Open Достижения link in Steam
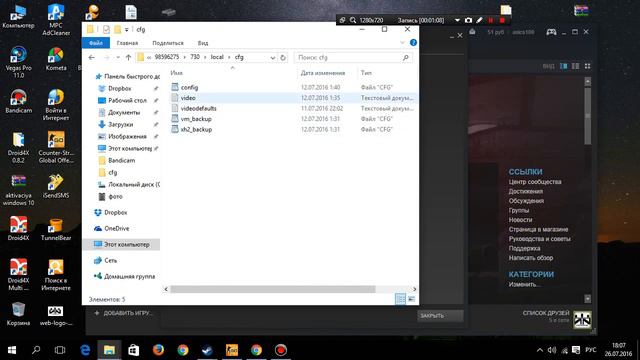This screenshot has height=360, width=640. click(x=526, y=191)
